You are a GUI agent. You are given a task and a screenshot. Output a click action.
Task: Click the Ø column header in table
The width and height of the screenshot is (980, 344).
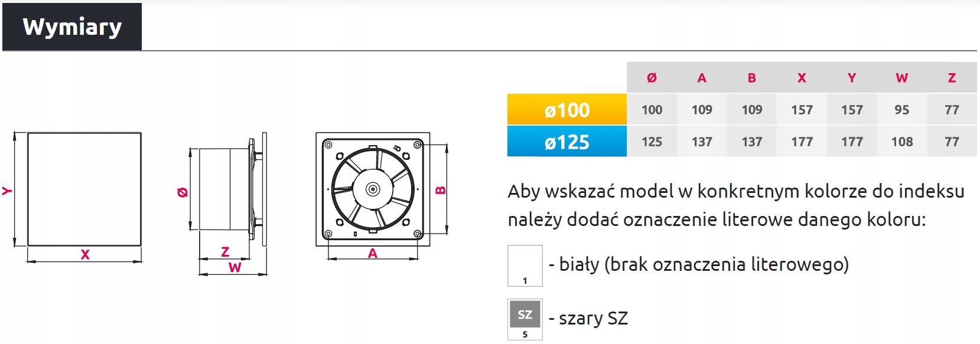pos(652,78)
